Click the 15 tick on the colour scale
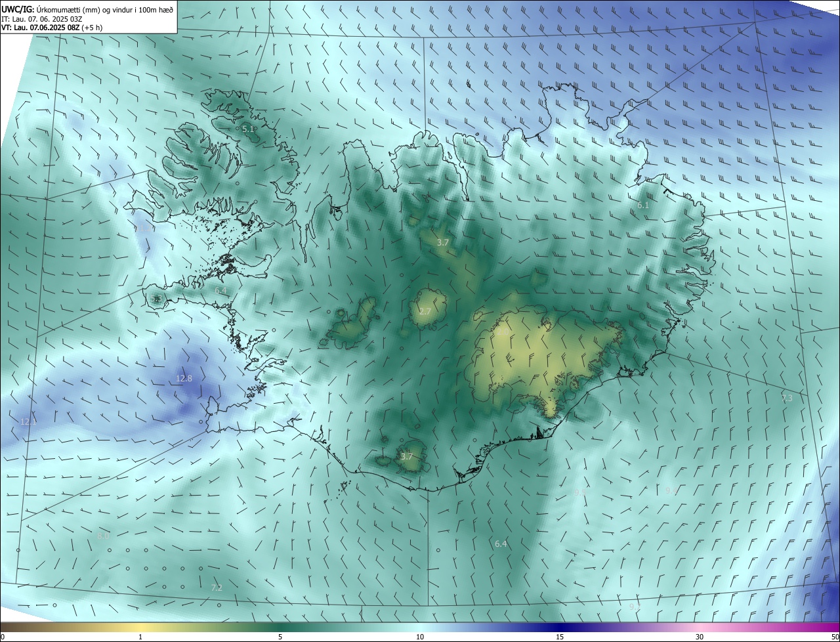 pyautogui.click(x=560, y=637)
